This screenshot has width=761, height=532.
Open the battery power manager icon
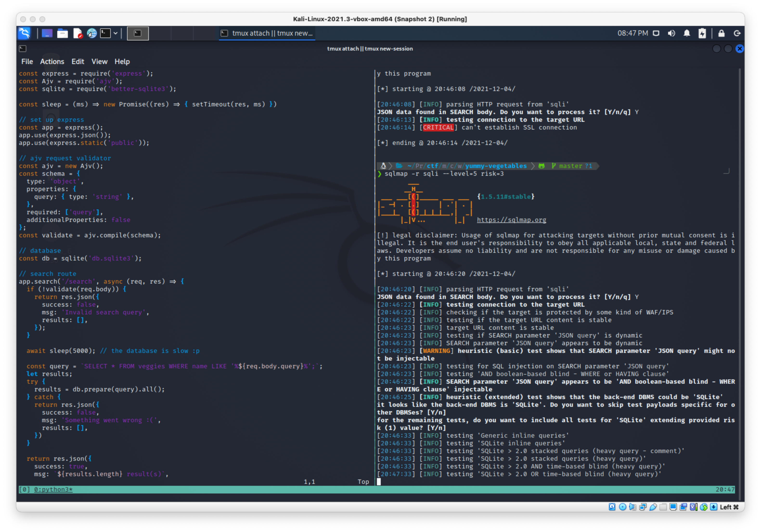pos(702,33)
